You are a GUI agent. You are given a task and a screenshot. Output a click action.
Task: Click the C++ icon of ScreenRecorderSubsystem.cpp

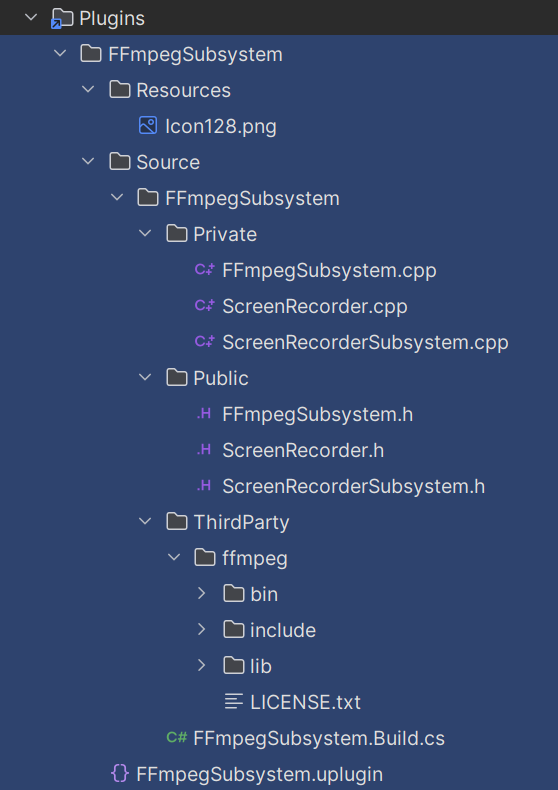pyautogui.click(x=205, y=342)
